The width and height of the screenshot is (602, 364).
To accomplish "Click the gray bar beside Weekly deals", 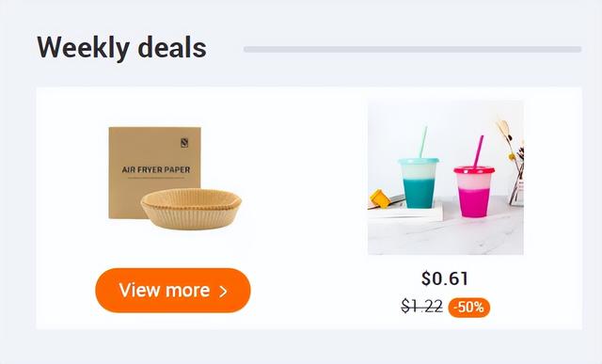I will click(412, 49).
